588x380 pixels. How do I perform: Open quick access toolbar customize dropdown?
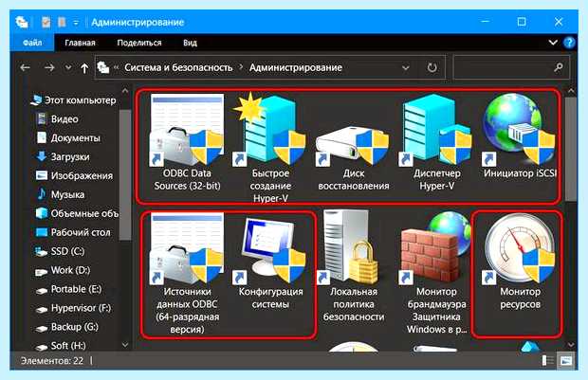(x=76, y=23)
